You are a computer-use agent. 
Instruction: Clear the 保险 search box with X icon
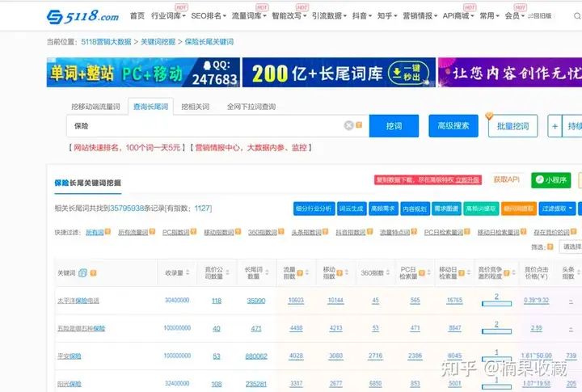pyautogui.click(x=348, y=125)
